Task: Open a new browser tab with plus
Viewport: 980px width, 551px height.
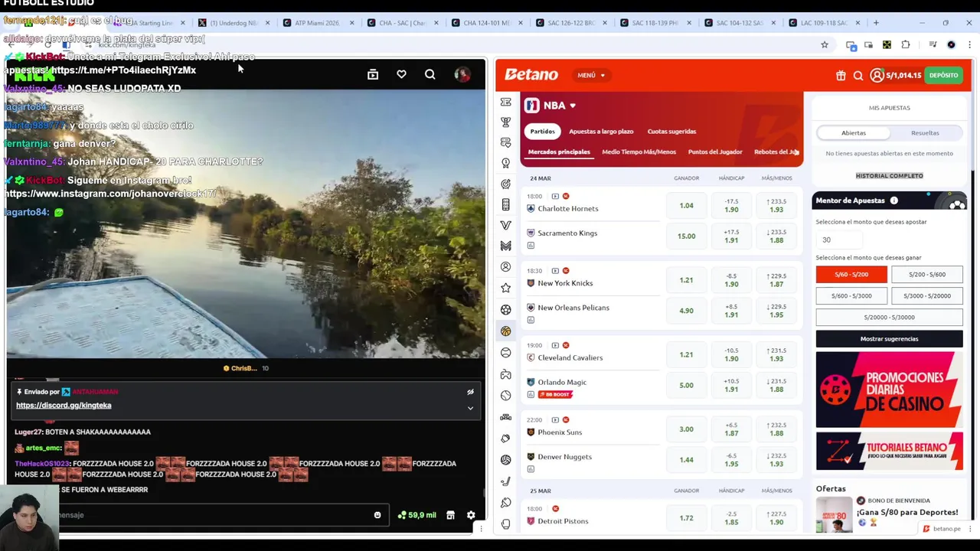Action: [x=876, y=23]
